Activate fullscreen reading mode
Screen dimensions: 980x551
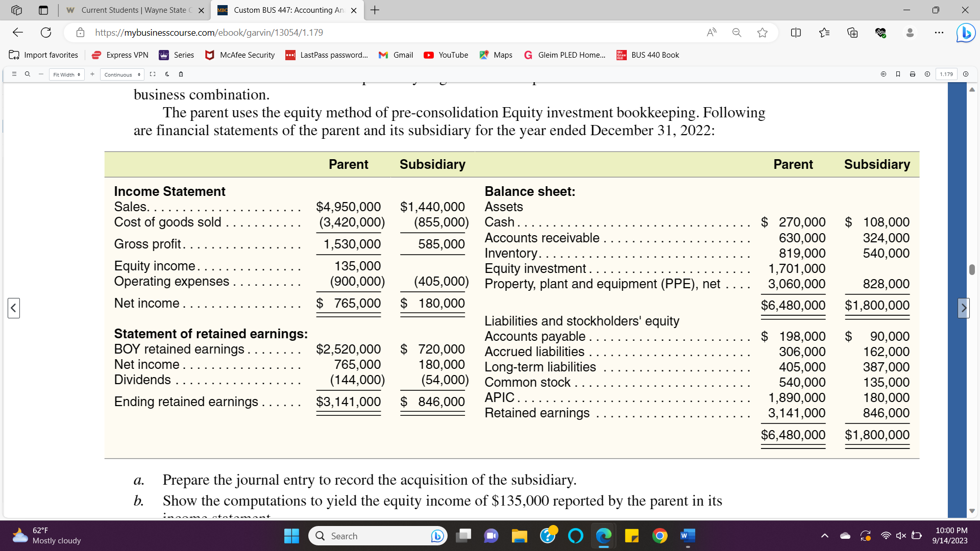tap(153, 74)
